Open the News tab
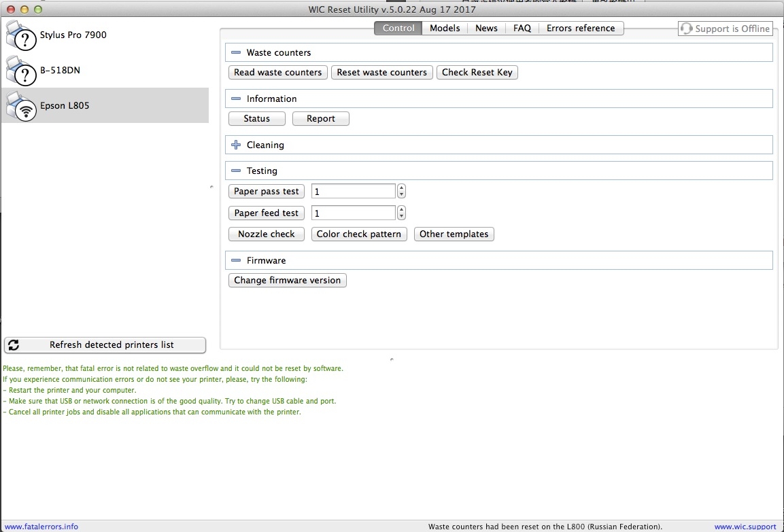 click(486, 28)
